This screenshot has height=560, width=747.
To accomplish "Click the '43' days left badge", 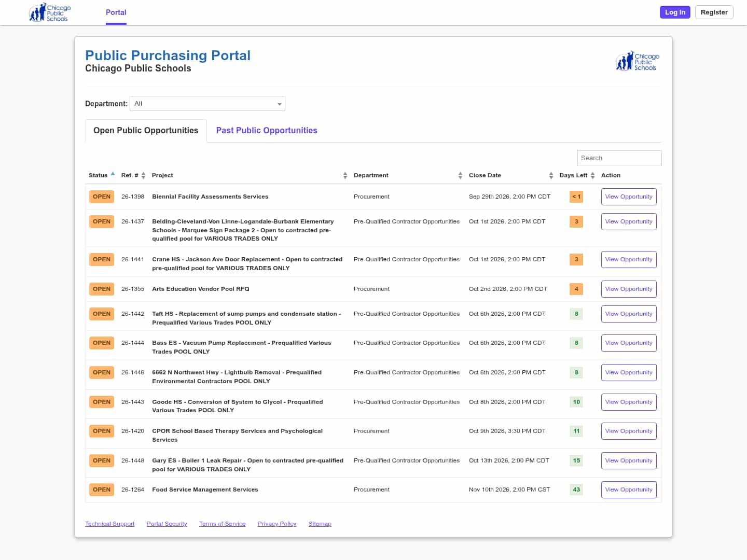I will [576, 490].
